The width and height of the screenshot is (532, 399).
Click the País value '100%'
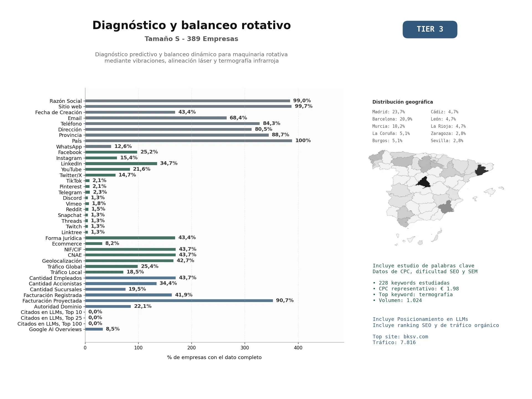tap(303, 140)
